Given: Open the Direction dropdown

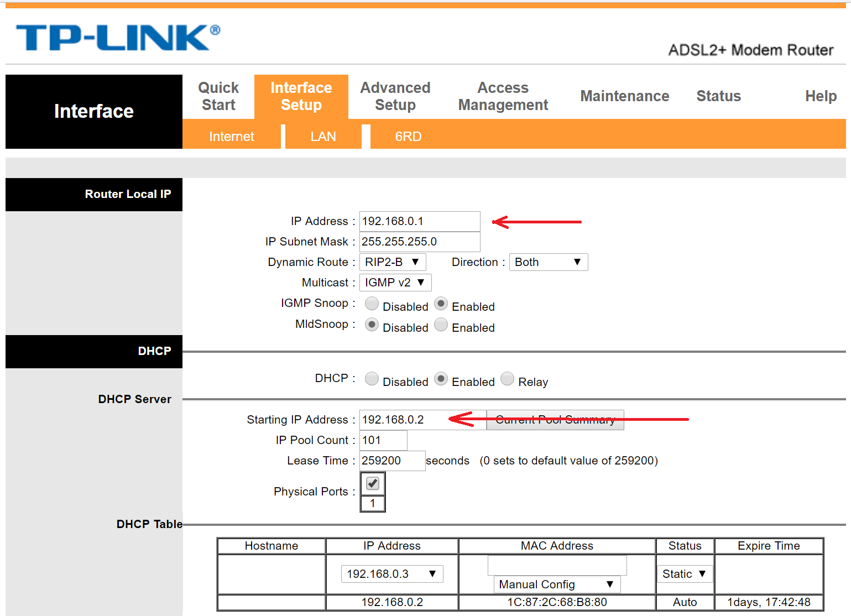Looking at the screenshot, I should coord(547,262).
